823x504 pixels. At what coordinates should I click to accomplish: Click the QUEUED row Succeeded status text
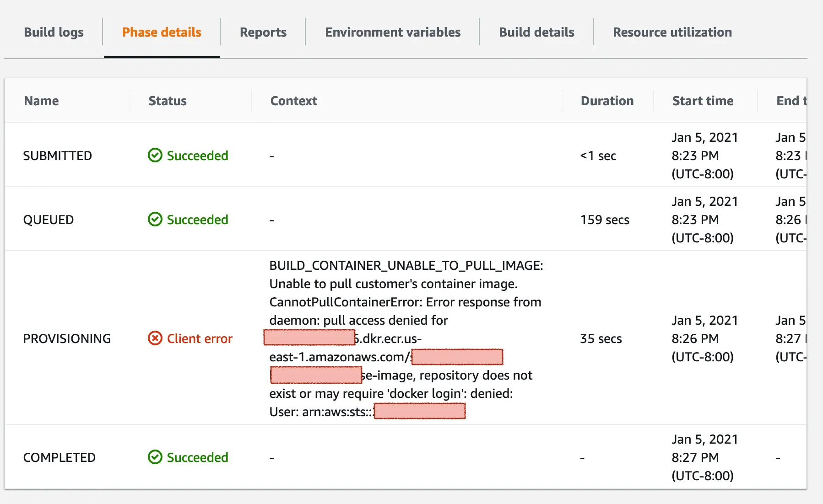coord(197,220)
